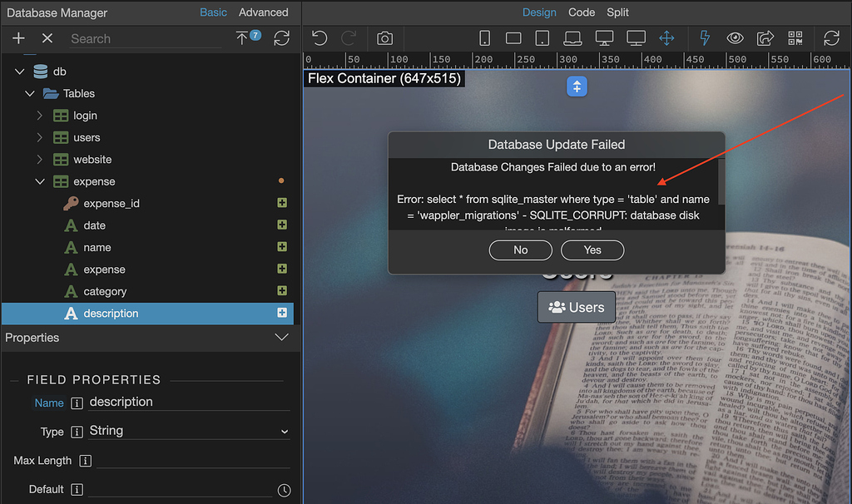852x504 pixels.
Task: Click the database refresh icon
Action: point(281,38)
